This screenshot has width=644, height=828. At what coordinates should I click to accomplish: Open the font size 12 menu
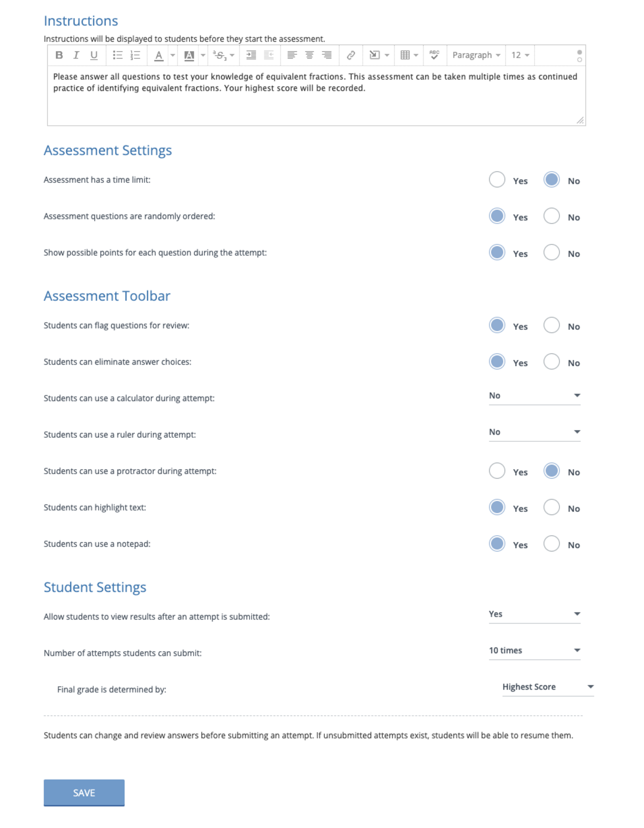coord(520,55)
